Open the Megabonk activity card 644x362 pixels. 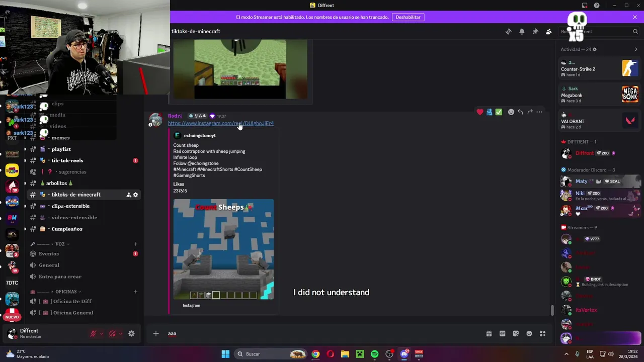(x=600, y=95)
